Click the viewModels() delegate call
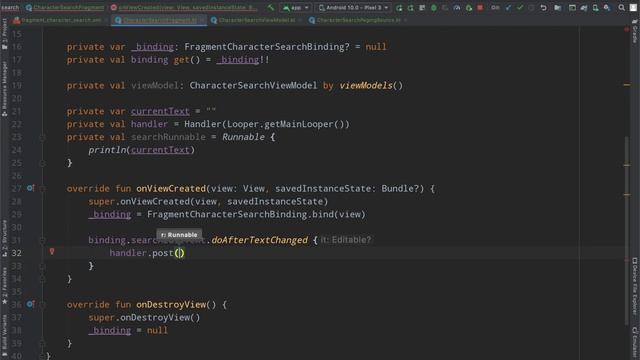640x360 pixels. [x=371, y=85]
